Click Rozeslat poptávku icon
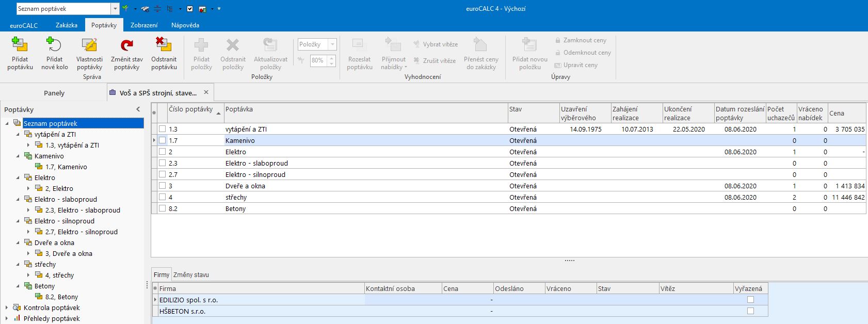This screenshot has width=868, height=324. coord(359,45)
